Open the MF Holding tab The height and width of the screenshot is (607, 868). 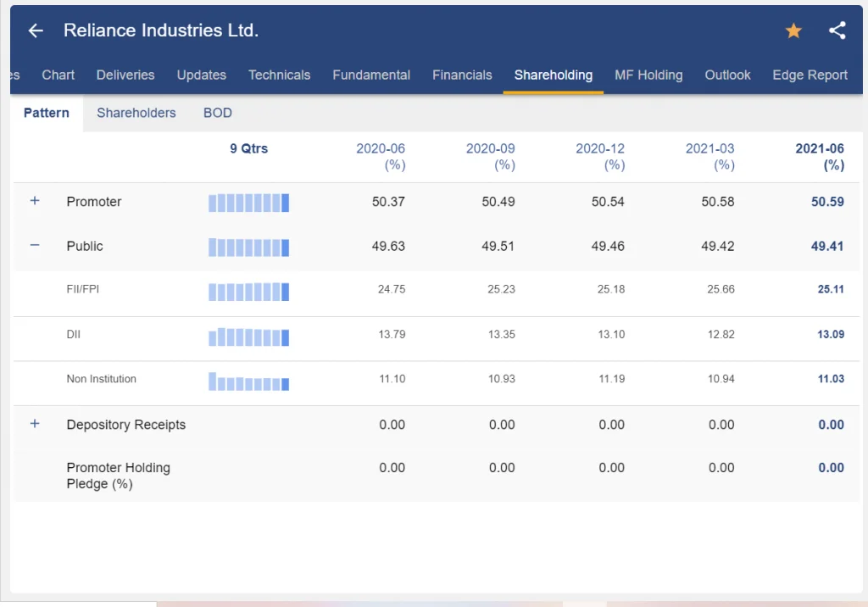point(648,75)
